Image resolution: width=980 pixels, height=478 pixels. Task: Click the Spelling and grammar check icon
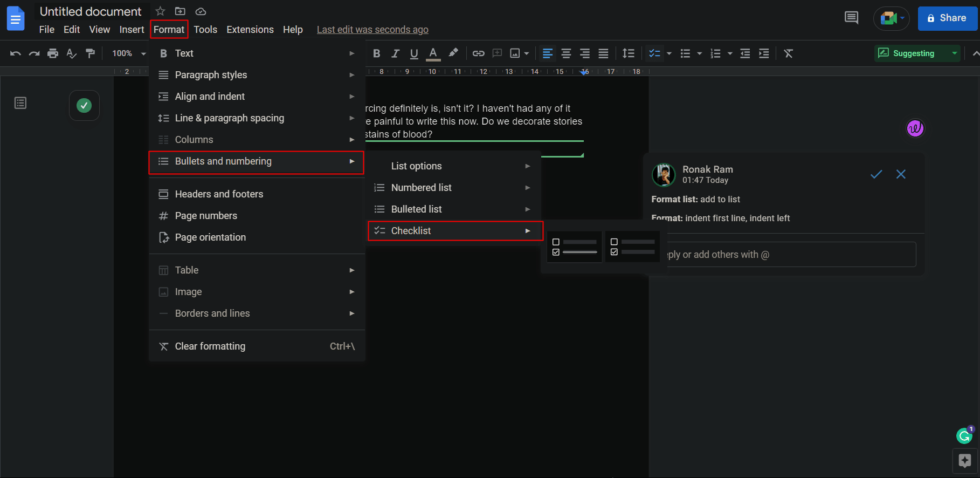pyautogui.click(x=71, y=53)
